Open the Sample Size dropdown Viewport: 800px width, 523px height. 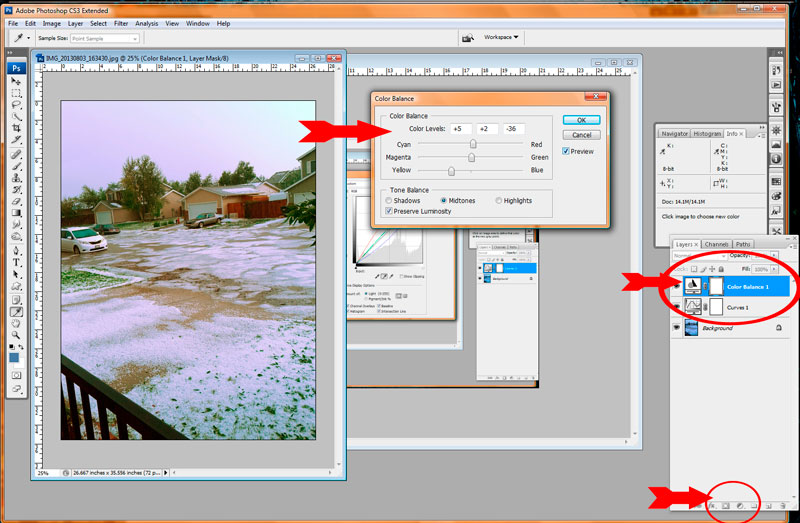tap(105, 38)
